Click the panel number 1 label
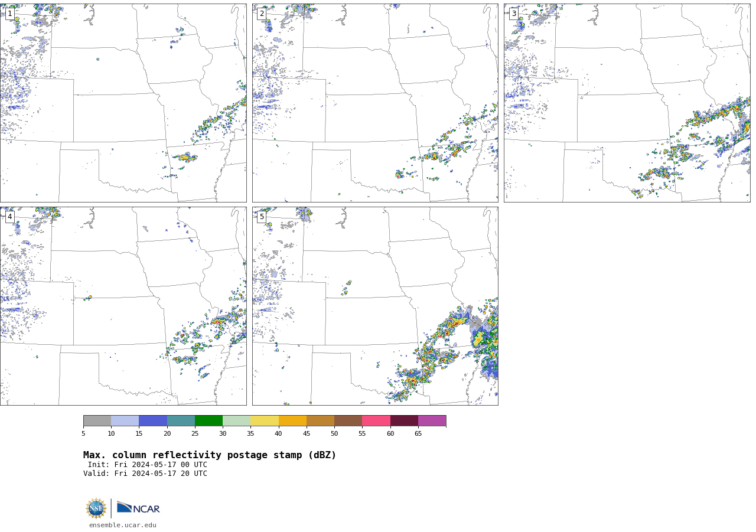This screenshot has height=532, width=756. click(x=10, y=14)
